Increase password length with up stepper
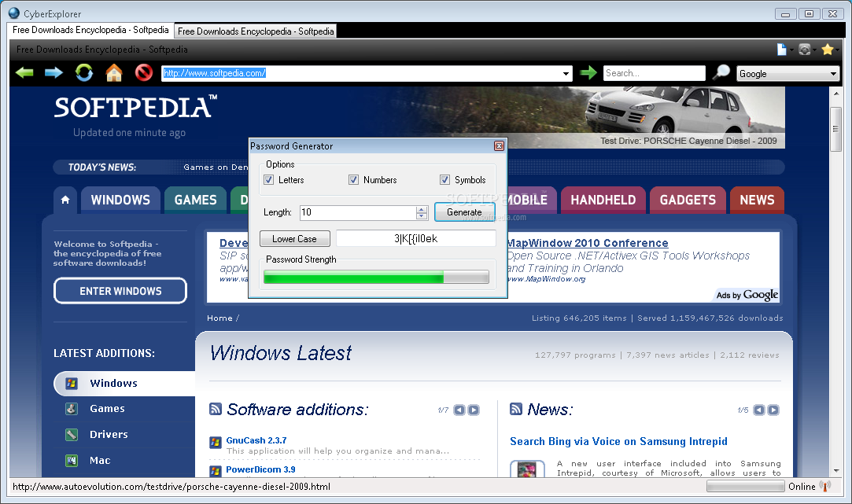This screenshot has height=504, width=852. click(422, 209)
